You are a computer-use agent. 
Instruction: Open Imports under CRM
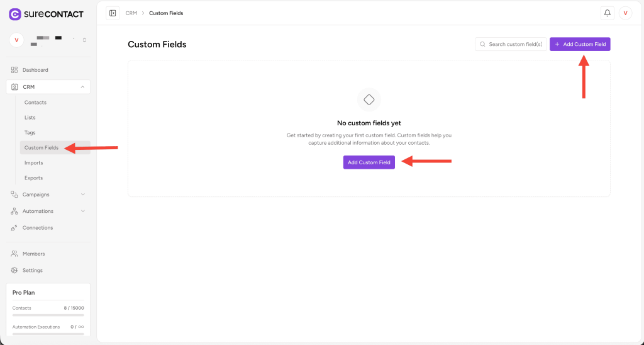click(x=33, y=163)
